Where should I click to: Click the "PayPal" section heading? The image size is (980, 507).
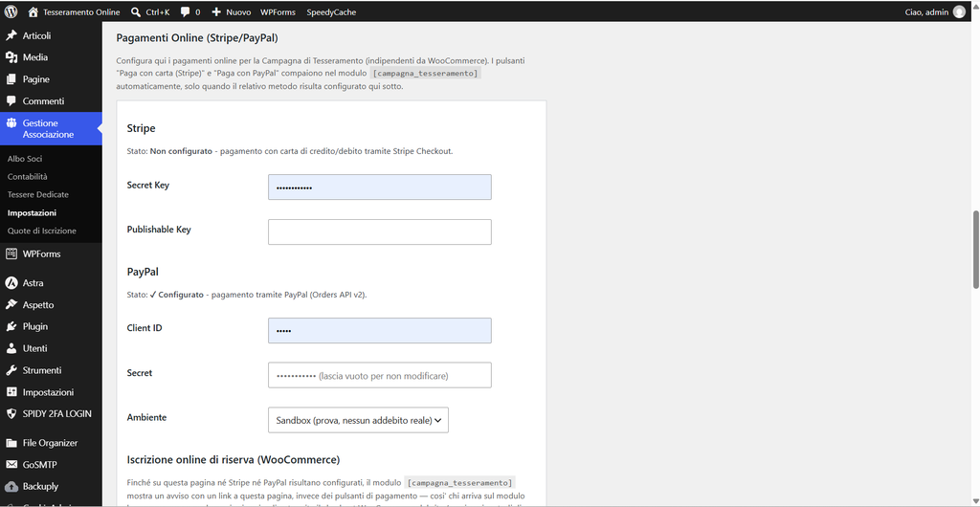pos(143,273)
